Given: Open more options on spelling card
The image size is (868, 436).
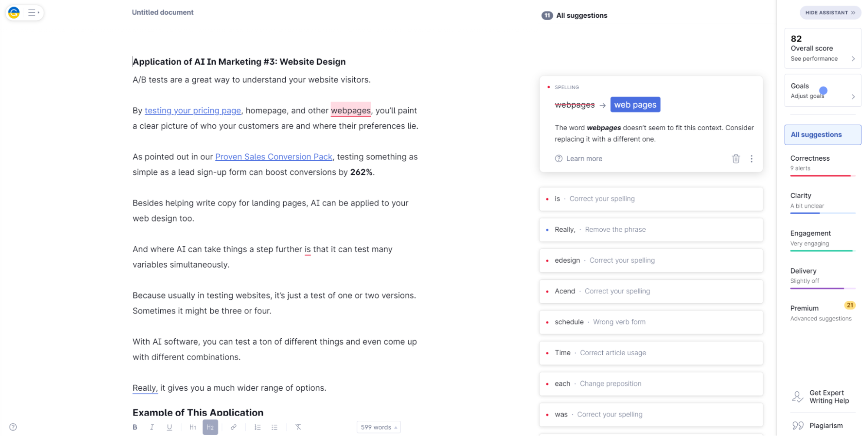Looking at the screenshot, I should (751, 159).
